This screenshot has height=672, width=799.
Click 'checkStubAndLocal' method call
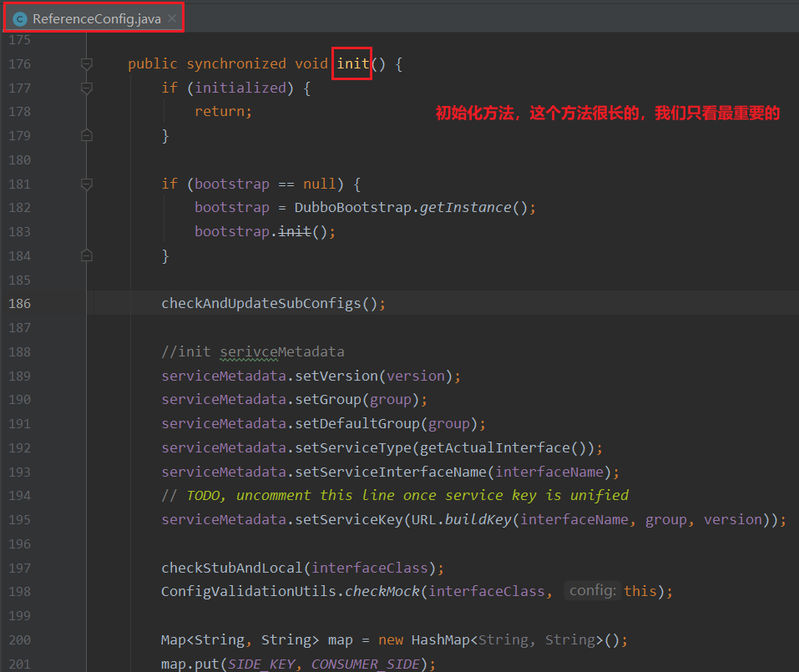tap(232, 568)
